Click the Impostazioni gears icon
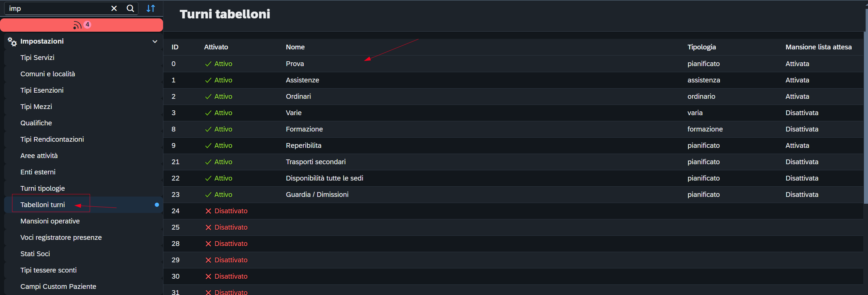Image resolution: width=868 pixels, height=295 pixels. (x=12, y=42)
